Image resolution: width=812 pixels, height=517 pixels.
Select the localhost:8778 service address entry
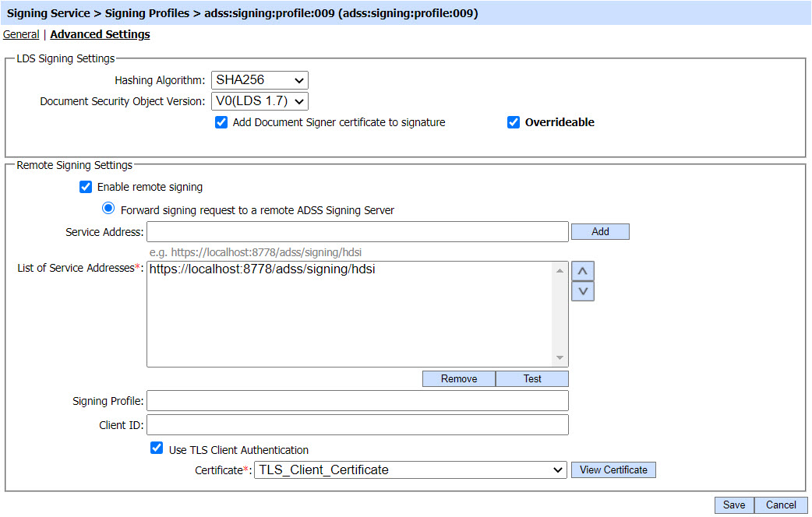267,269
